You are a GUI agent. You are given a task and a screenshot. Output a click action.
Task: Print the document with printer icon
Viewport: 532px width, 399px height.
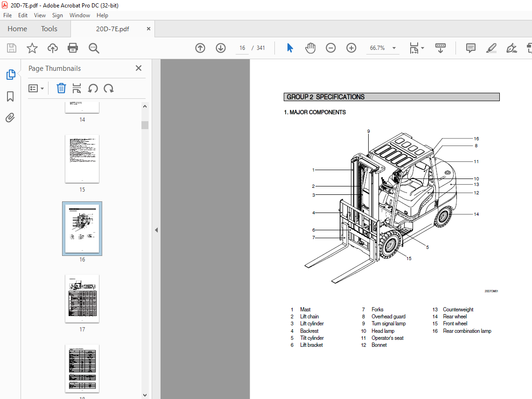click(x=73, y=48)
